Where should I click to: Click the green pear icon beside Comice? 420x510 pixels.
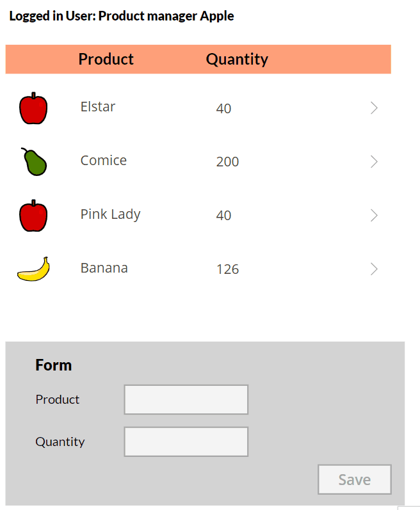coord(34,162)
